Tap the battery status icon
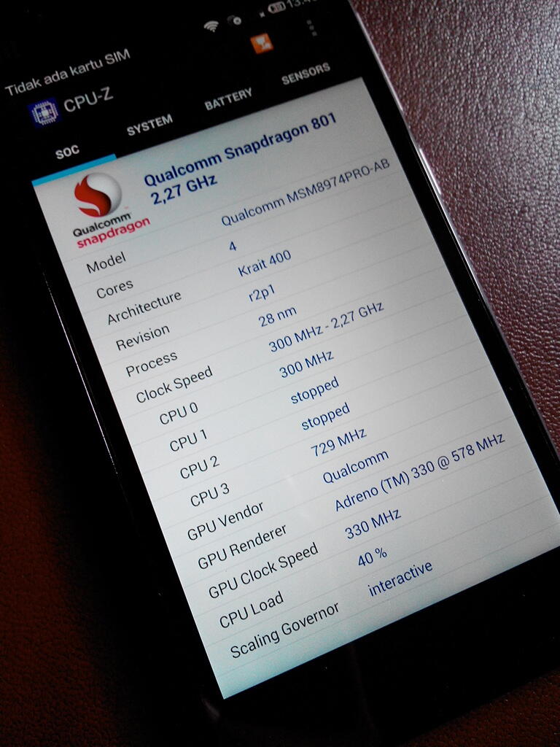This screenshot has height=747, width=560. (276, 7)
